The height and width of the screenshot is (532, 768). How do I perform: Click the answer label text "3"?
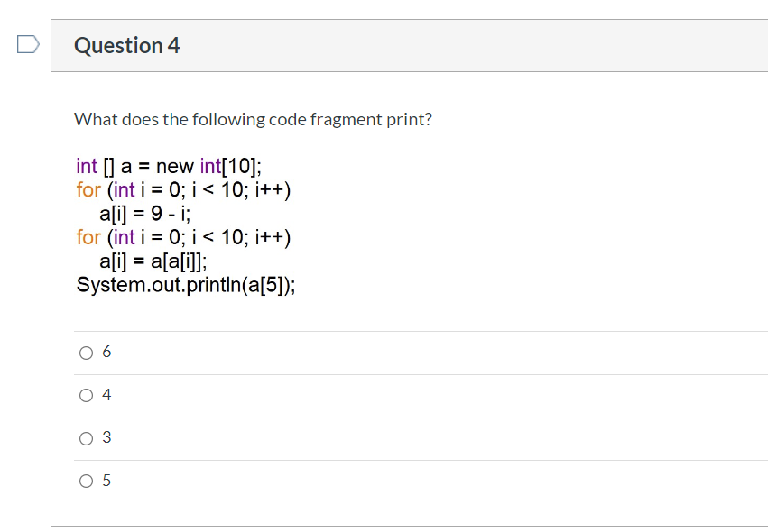pos(106,437)
